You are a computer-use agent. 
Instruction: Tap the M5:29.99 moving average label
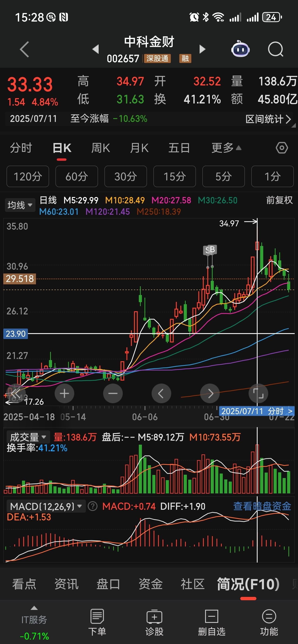coord(81,200)
